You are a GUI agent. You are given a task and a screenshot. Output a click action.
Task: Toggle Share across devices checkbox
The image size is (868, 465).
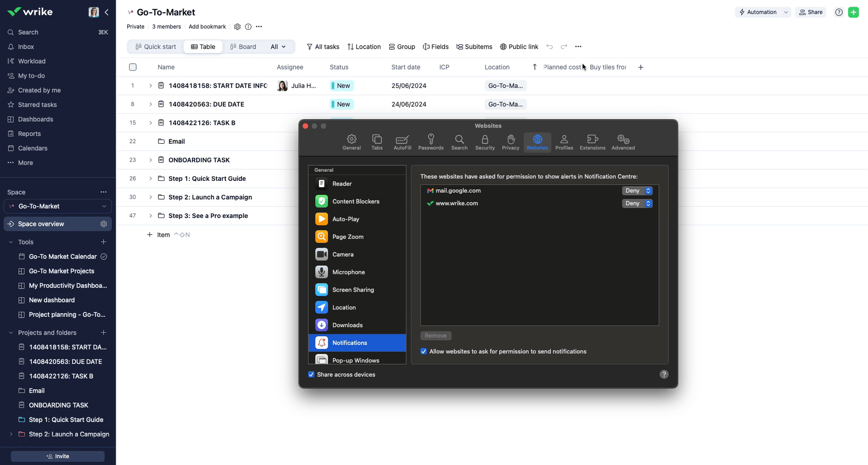point(312,375)
